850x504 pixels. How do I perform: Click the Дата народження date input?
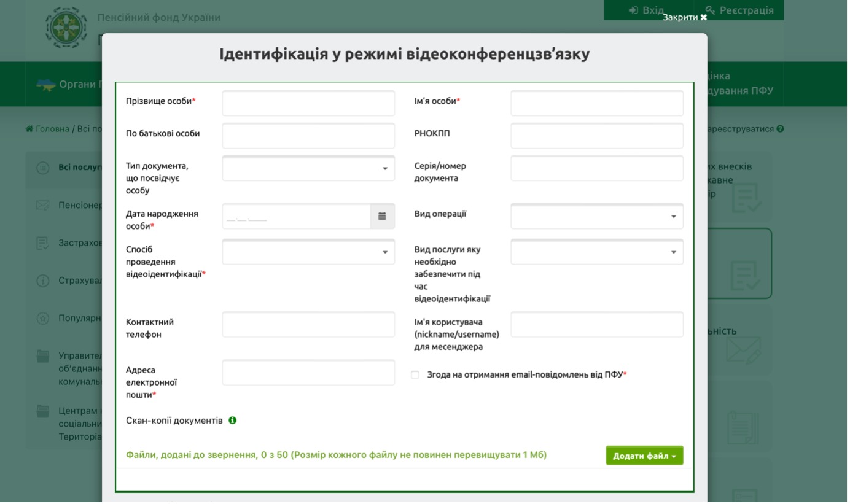tap(298, 217)
